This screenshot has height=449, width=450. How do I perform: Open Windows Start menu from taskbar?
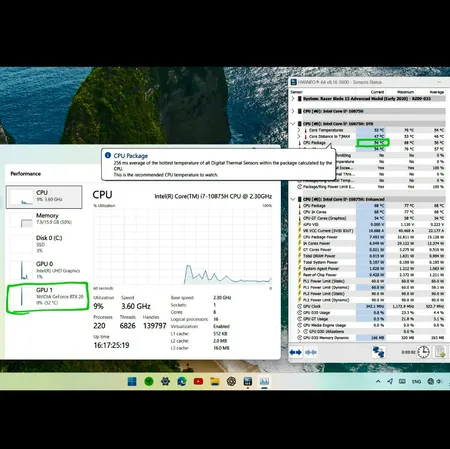tap(132, 381)
